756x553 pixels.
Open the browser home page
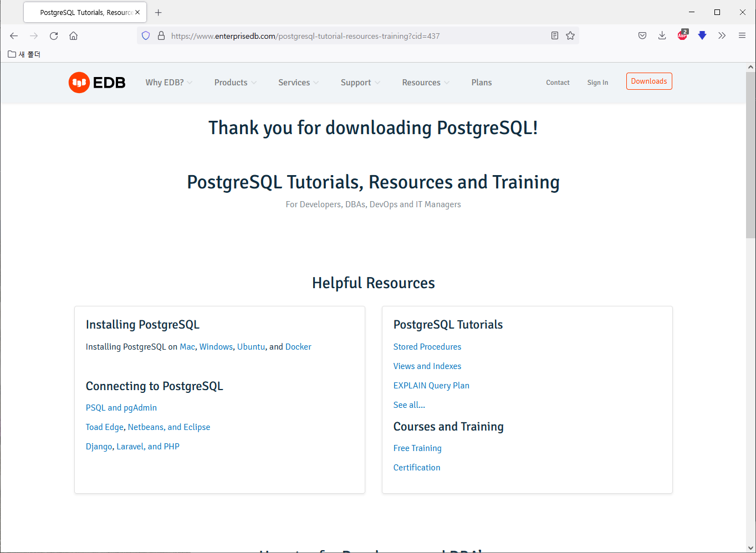point(73,36)
